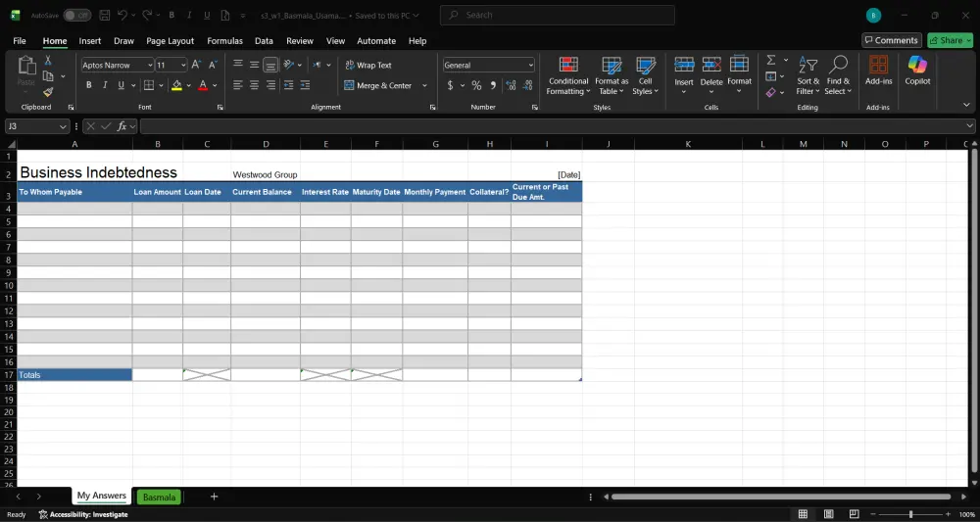
Task: Click the Increase Font Size icon
Action: [196, 65]
